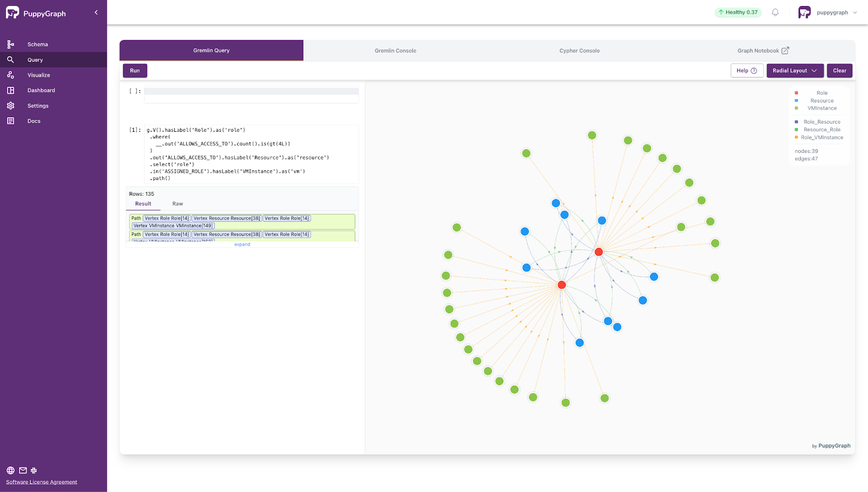Collapse the sidebar with the chevron
The image size is (868, 492).
[96, 12]
